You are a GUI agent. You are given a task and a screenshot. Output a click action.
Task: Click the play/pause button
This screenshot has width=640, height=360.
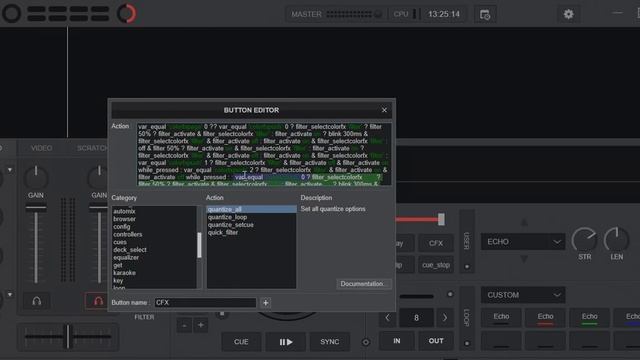coord(286,342)
